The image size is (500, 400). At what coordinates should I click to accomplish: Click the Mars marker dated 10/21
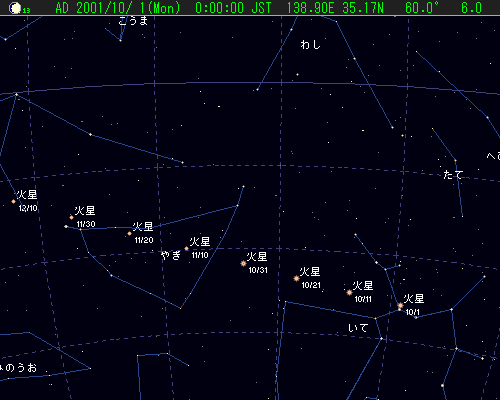tap(296, 278)
